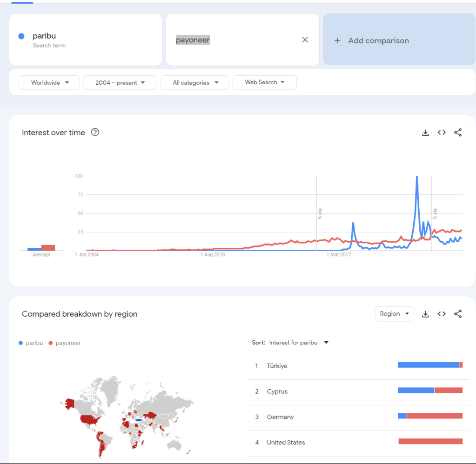Share the region breakdown card

[458, 314]
